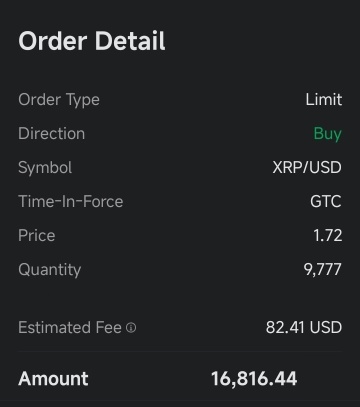Select the XRP/USD symbol value

click(307, 168)
